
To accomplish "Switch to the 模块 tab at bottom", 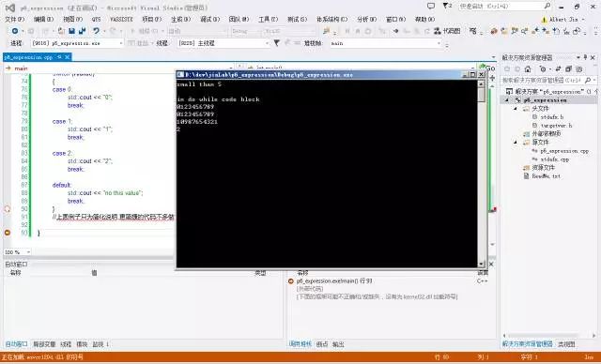I will (82, 344).
